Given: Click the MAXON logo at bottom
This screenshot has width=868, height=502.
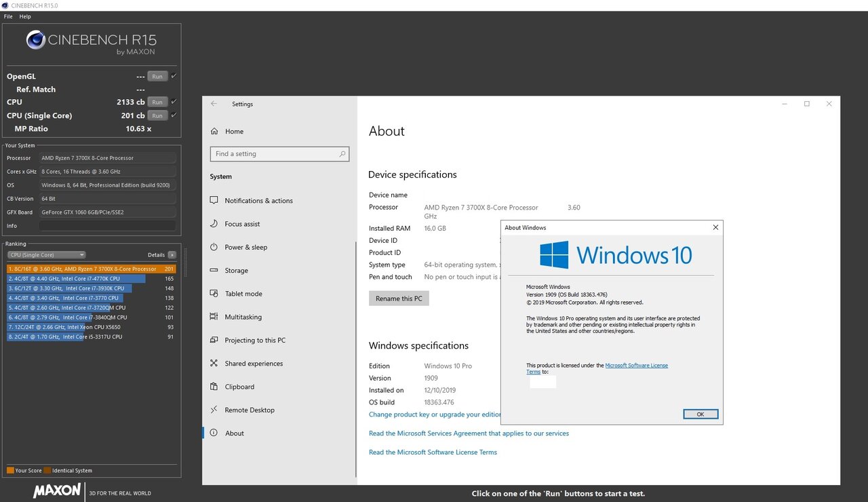Looking at the screenshot, I should [57, 490].
